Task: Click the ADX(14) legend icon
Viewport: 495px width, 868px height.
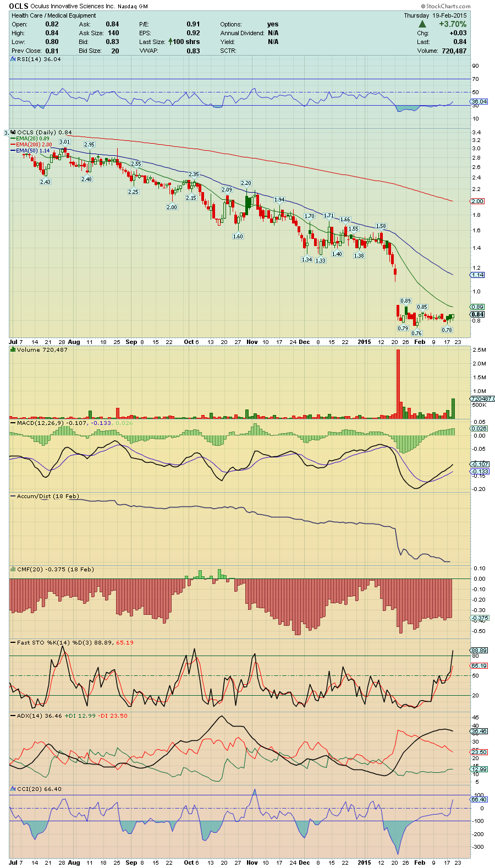Action: (x=14, y=716)
